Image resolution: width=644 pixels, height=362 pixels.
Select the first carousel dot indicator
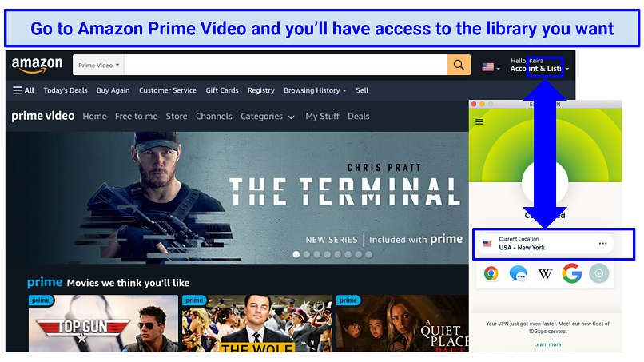(296, 254)
